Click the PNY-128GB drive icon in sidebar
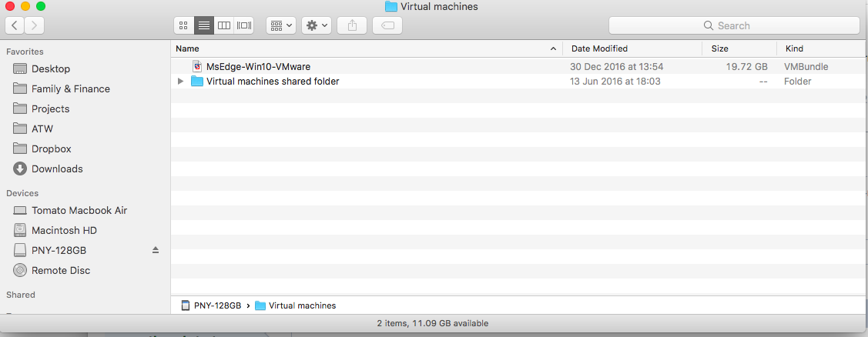The height and width of the screenshot is (337, 868). tap(20, 250)
